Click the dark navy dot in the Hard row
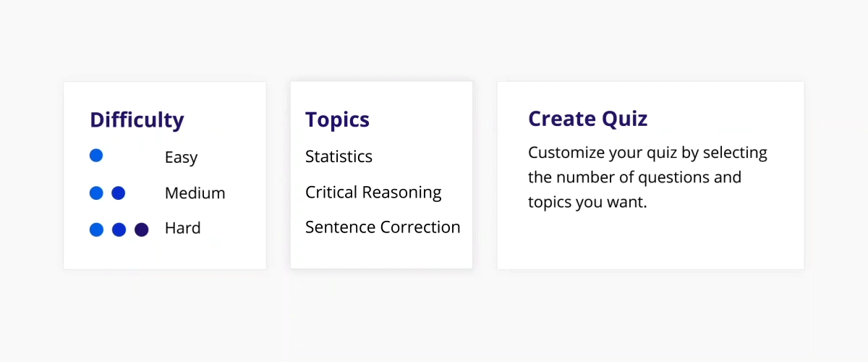Viewport: 868px width, 362px height. coord(141,230)
